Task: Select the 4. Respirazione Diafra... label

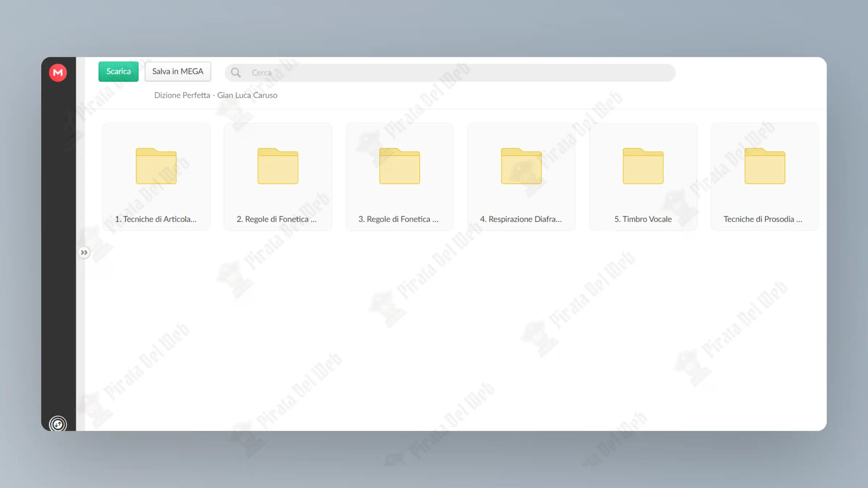Action: point(521,219)
